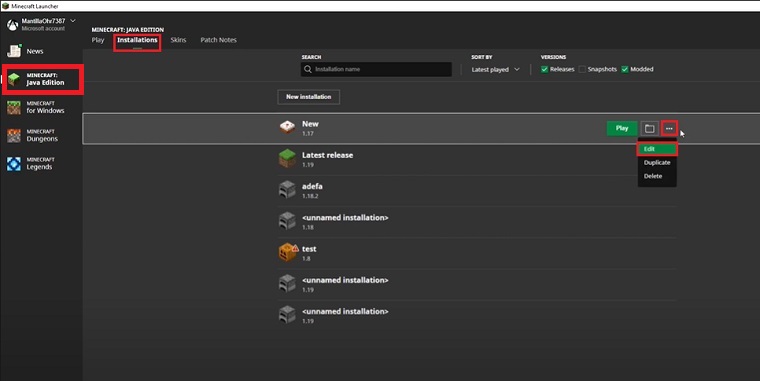Screen dimensions: 760x381
Task: Choose Duplicate from the context menu
Action: click(657, 162)
